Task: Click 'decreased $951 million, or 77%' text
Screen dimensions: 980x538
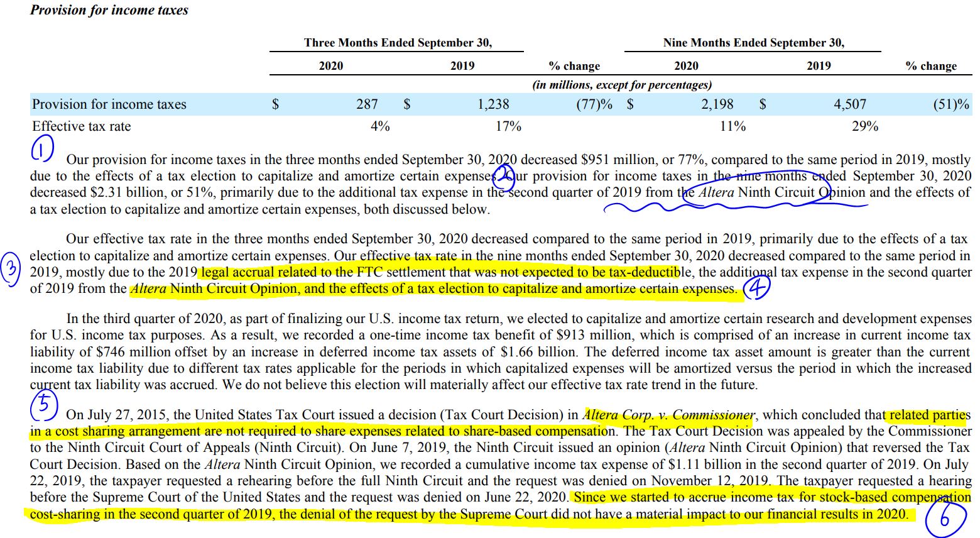Action: point(614,160)
